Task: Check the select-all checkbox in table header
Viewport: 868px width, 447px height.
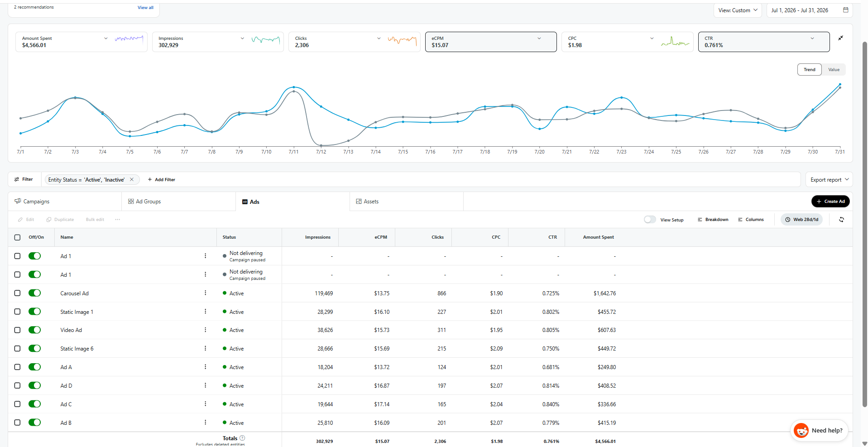Action: pos(17,237)
